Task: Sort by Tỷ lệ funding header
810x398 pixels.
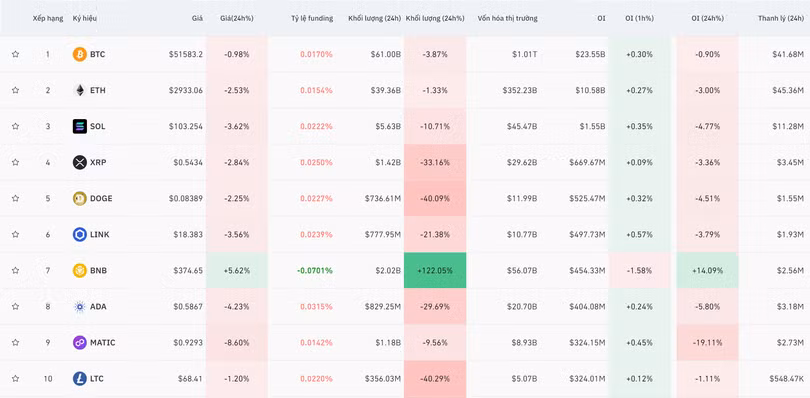Action: tap(312, 19)
